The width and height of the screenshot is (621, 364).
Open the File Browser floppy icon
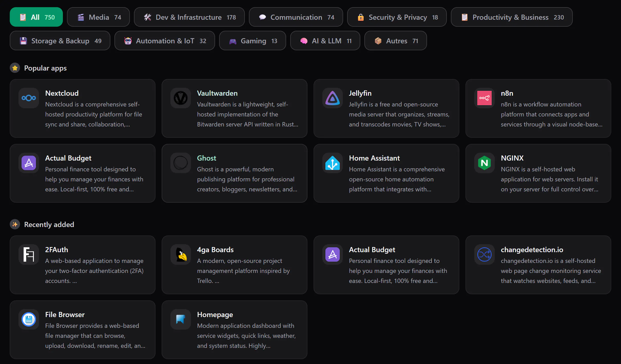pyautogui.click(x=29, y=319)
